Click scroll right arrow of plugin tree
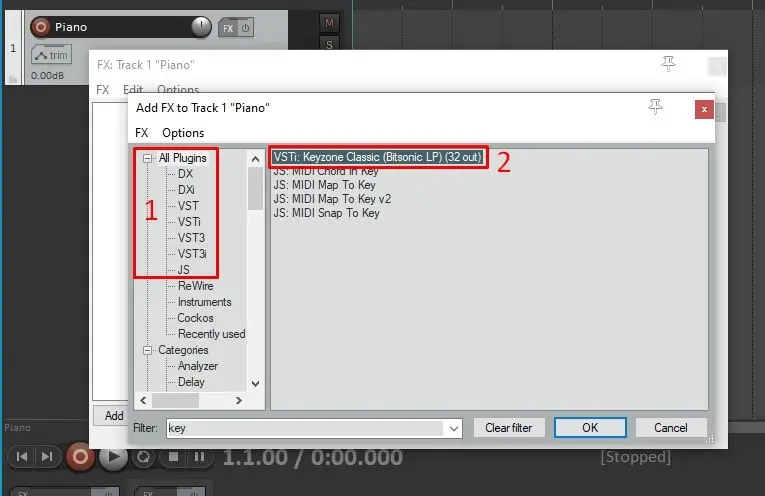 click(x=239, y=400)
